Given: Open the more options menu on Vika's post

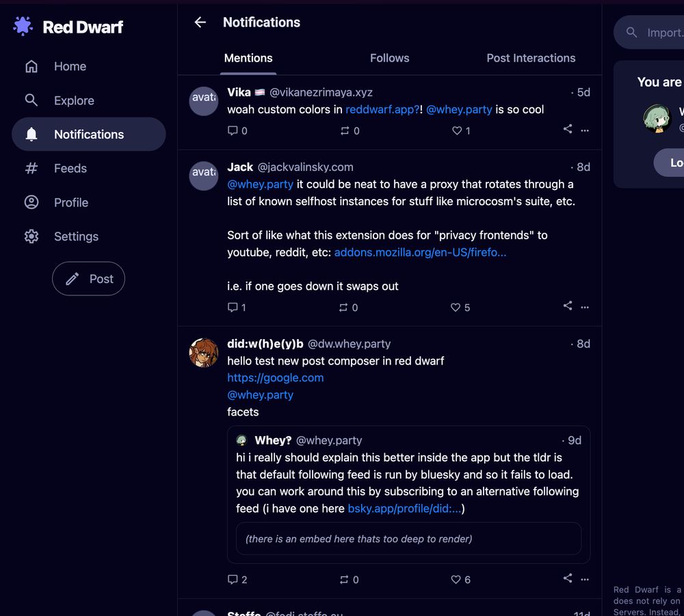Looking at the screenshot, I should click(x=585, y=131).
